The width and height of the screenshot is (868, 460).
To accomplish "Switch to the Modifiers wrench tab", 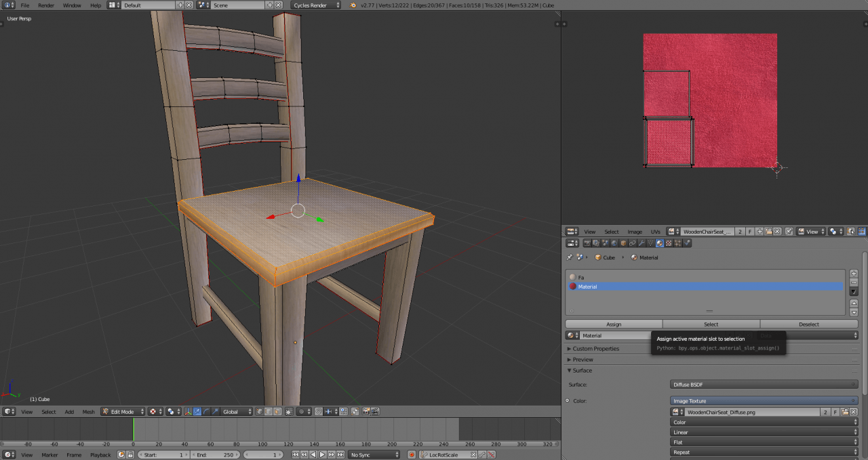I will 641,243.
